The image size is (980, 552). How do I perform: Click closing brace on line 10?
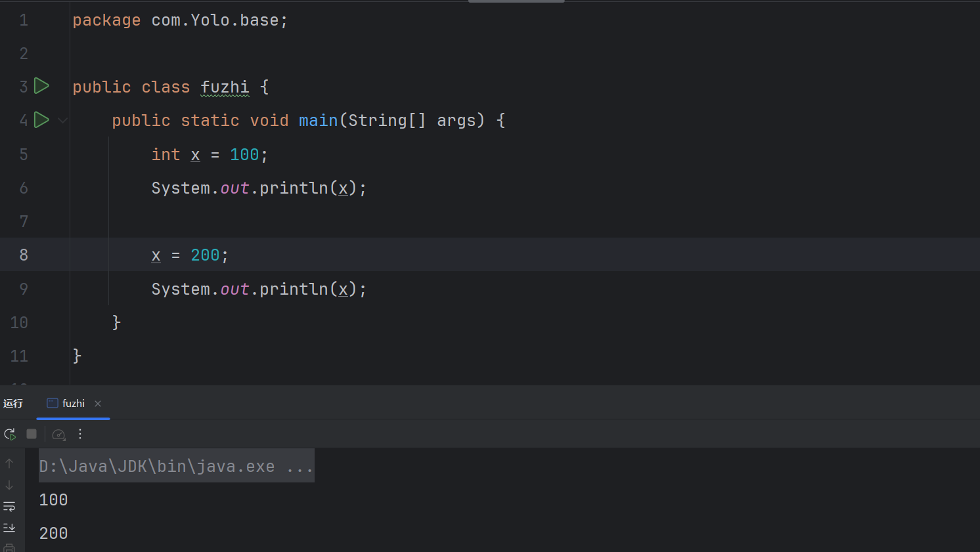[116, 322]
